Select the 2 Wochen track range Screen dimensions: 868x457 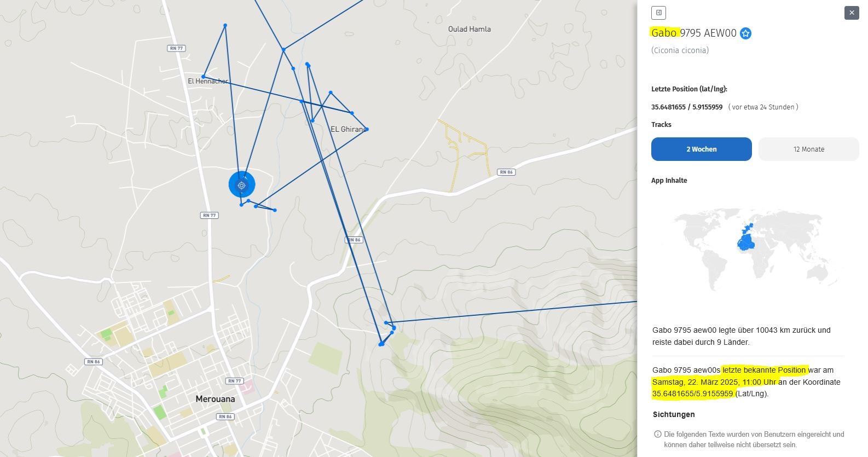click(x=701, y=149)
